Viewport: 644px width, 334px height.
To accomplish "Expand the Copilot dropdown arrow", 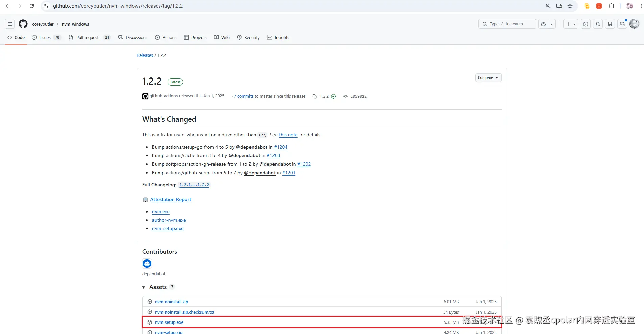I will (x=552, y=24).
